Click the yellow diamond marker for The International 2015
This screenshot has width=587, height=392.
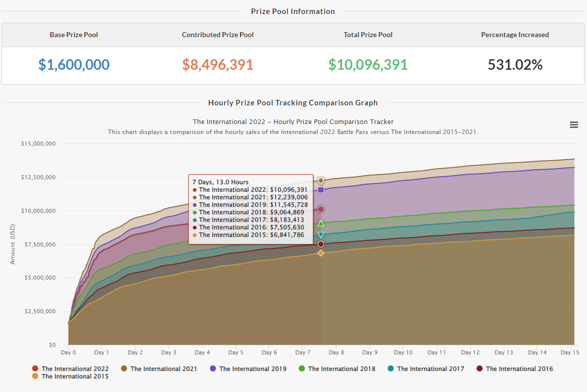[x=320, y=253]
